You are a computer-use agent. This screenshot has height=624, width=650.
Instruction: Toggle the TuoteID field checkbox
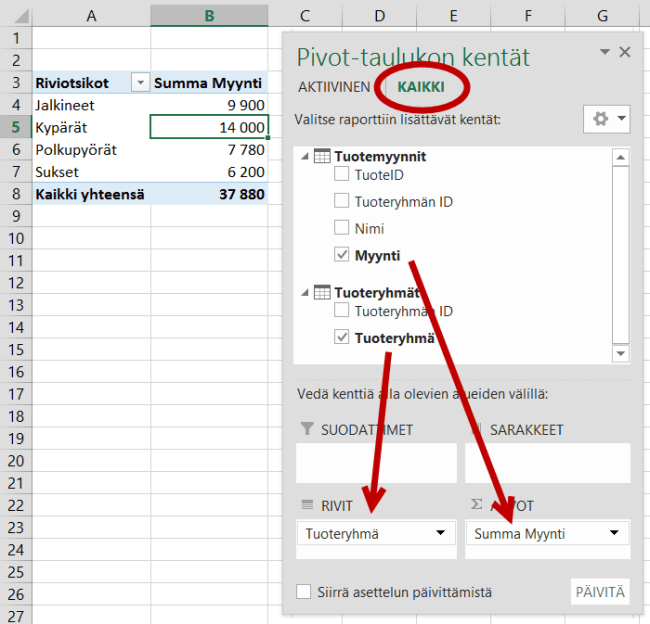point(342,175)
